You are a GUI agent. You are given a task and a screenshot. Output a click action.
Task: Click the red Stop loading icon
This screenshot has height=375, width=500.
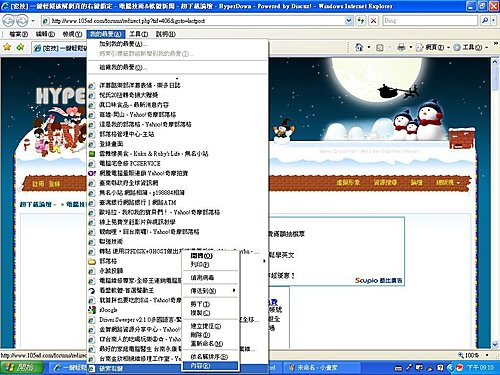tap(374, 21)
